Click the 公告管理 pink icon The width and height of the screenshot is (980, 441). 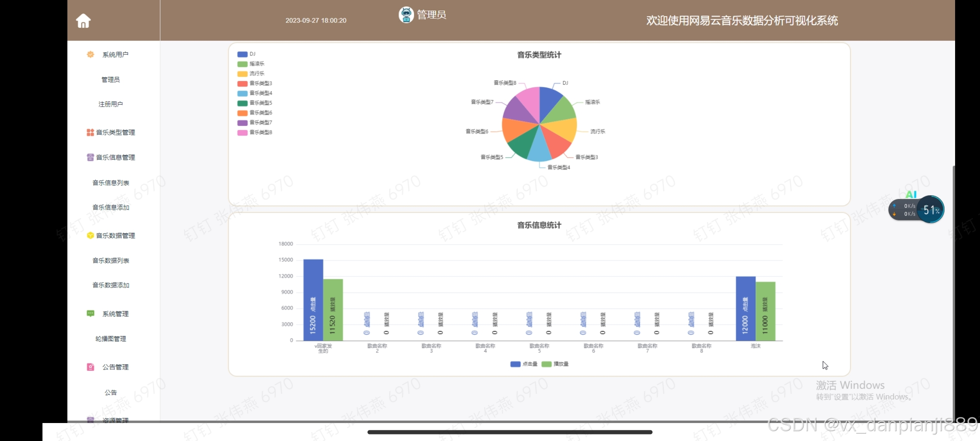(90, 367)
